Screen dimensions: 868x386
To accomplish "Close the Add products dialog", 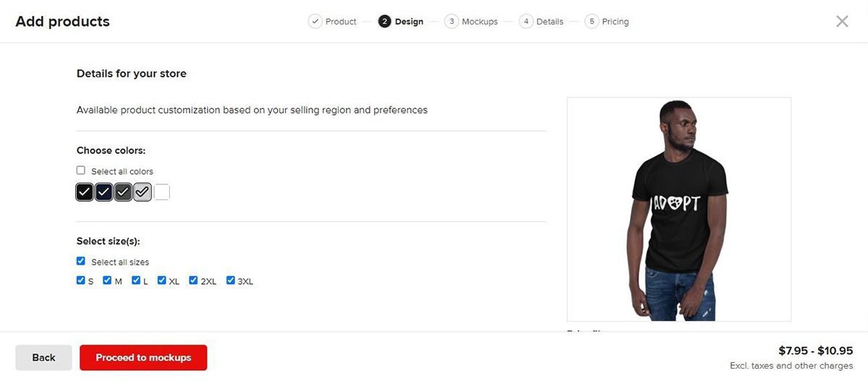I will (842, 22).
